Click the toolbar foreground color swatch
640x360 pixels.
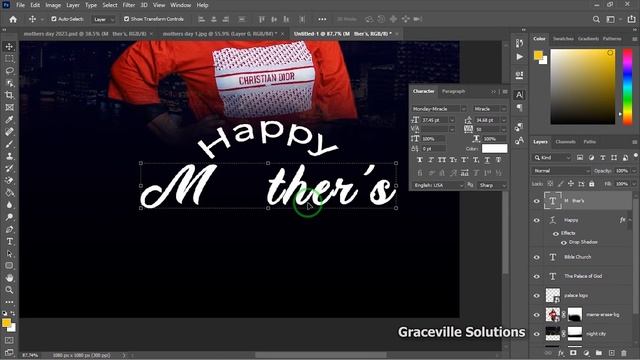point(6,323)
